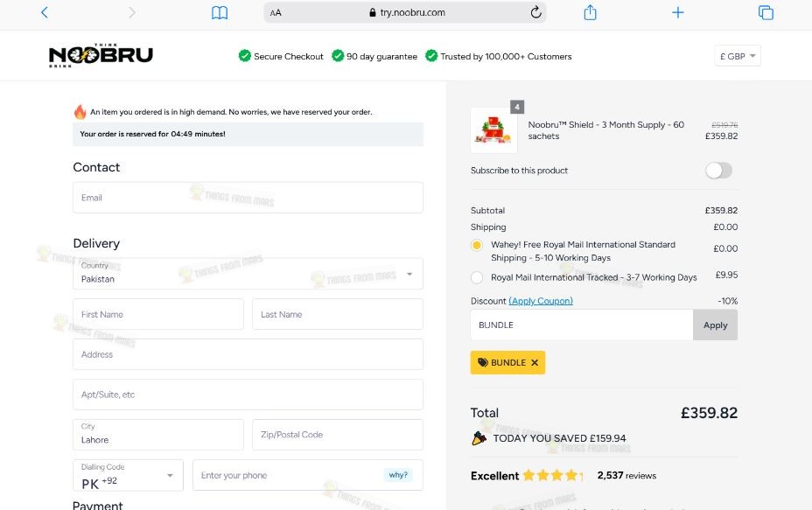This screenshot has width=812, height=510.
Task: Open the Safari share sheet icon
Action: click(x=590, y=12)
